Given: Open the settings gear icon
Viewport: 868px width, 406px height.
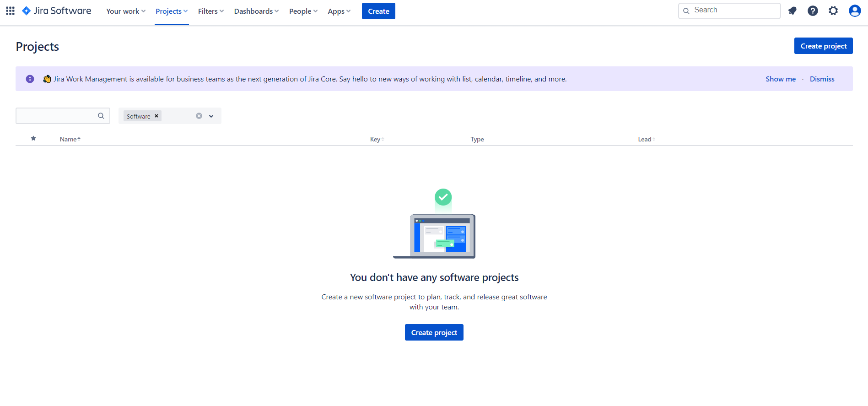Looking at the screenshot, I should (x=833, y=11).
